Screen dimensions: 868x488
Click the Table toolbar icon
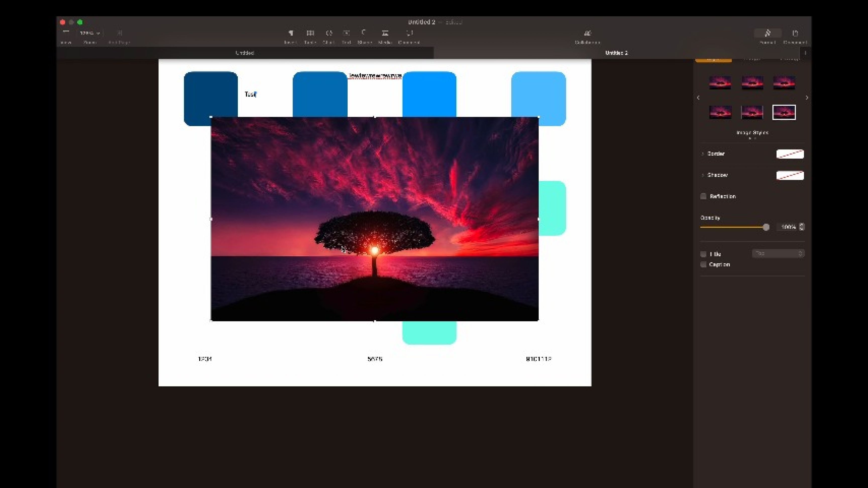[310, 33]
